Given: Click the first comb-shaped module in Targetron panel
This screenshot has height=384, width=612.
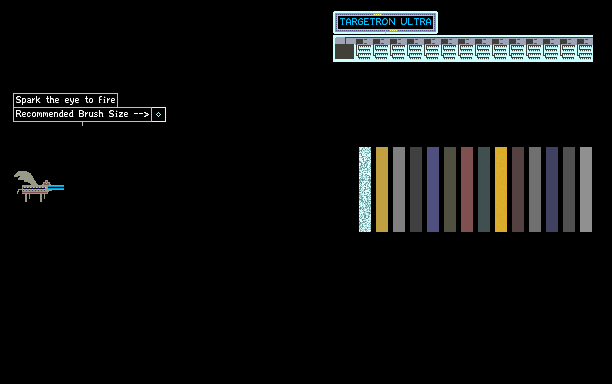Looking at the screenshot, I should pyautogui.click(x=364, y=49).
